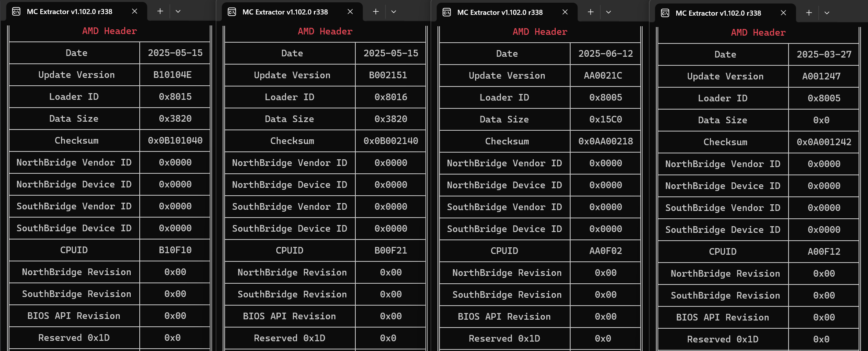868x351 pixels.
Task: Click the CPUID value B00F21
Action: [x=391, y=250]
